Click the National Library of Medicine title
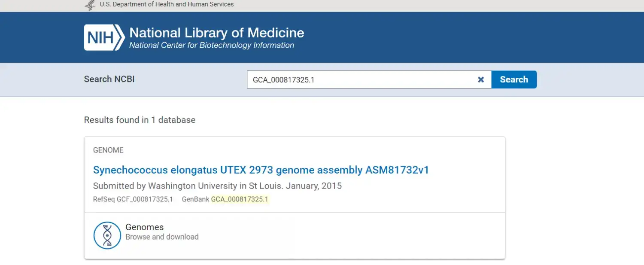Viewport: 644px width, 265px height. tap(216, 33)
